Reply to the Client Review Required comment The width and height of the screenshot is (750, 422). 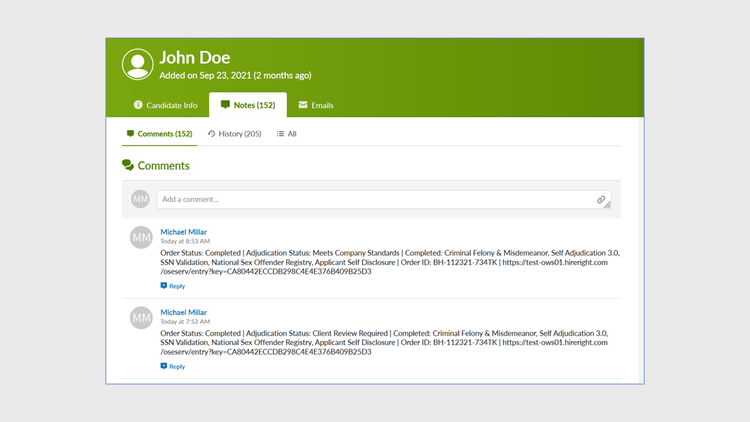point(173,366)
